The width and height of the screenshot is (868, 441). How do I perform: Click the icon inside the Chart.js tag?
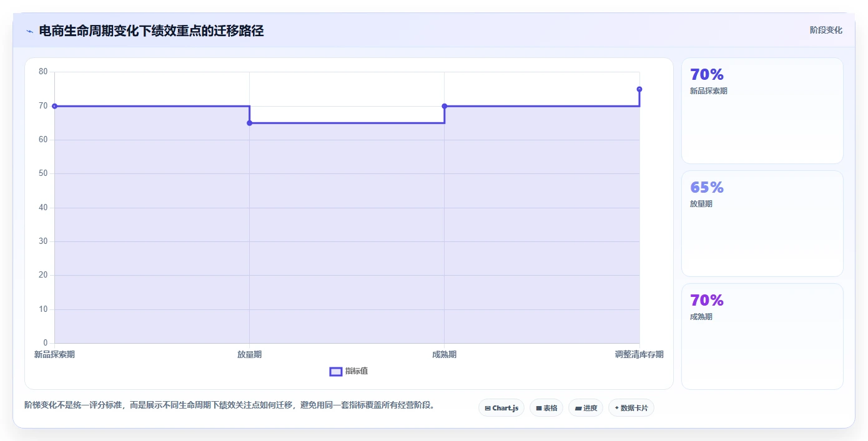coord(488,408)
